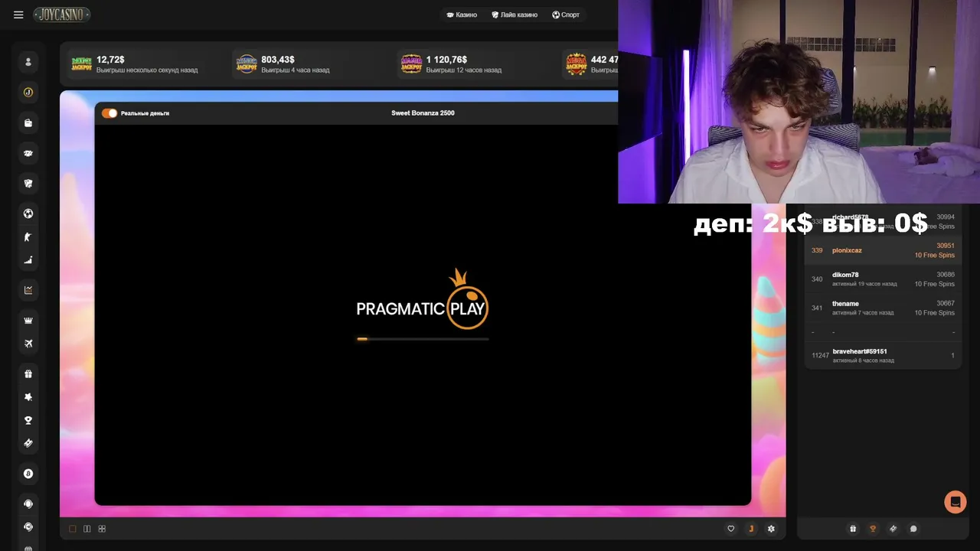Click the game loading progress bar
Screen dimensions: 980x551
[423, 338]
